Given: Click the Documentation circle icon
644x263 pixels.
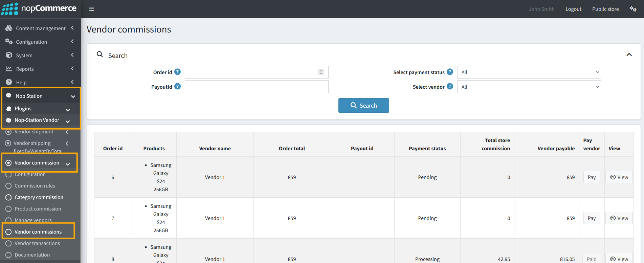Looking at the screenshot, I should click(8, 255).
